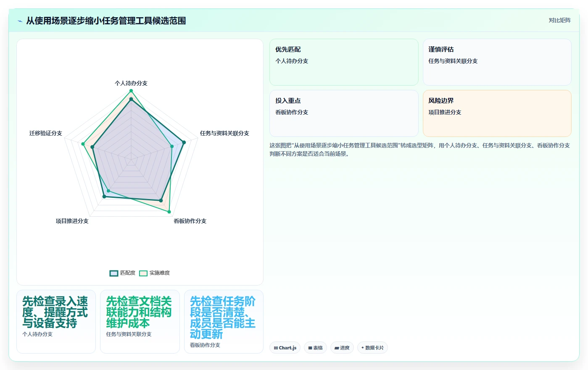Click the light-green 实施难度 data point on the 个人待办分支 axis

coord(131,91)
